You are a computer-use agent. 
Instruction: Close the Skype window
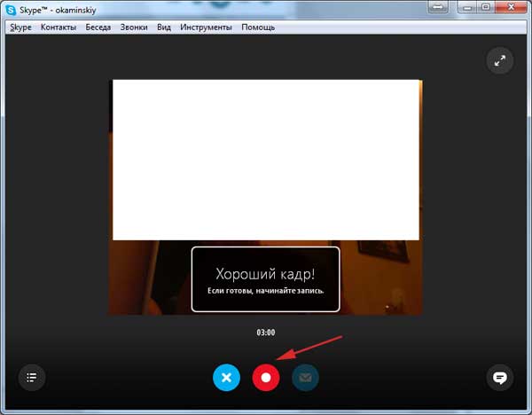[511, 9]
